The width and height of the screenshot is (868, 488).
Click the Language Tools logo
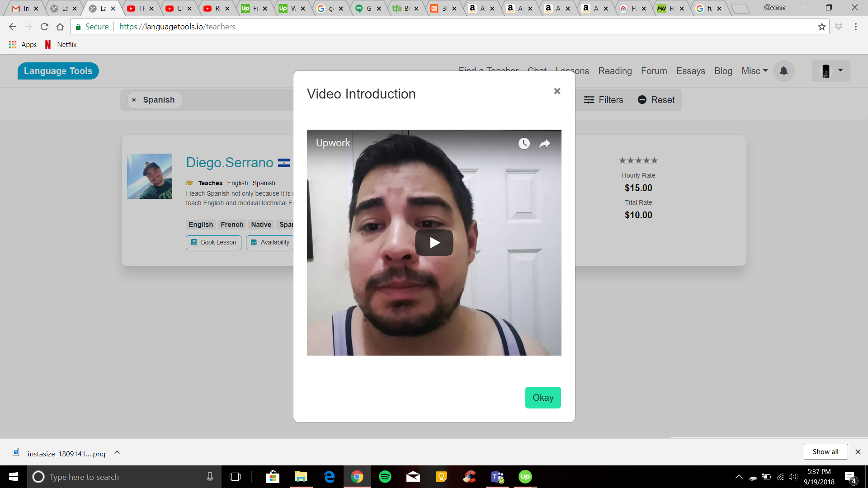58,71
